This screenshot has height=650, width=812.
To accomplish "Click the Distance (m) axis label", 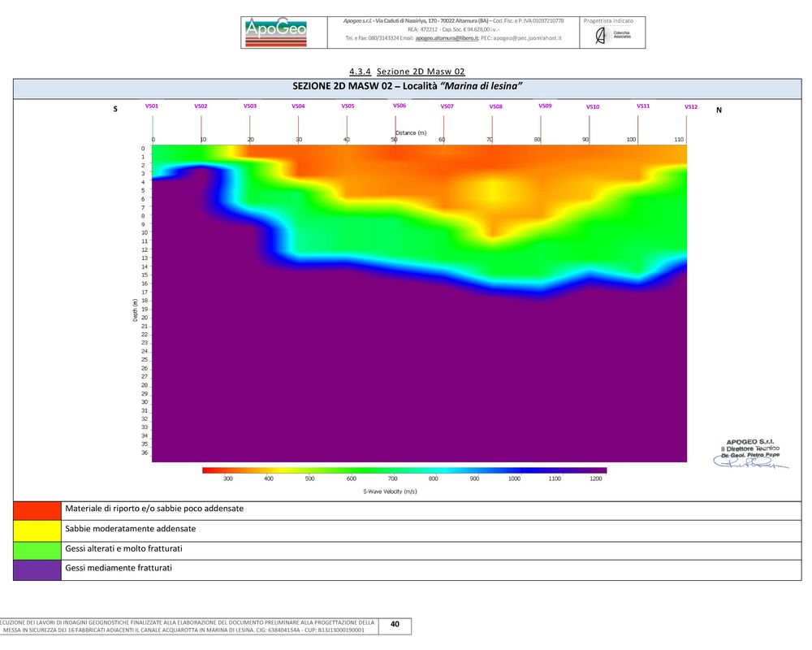I will [x=411, y=132].
